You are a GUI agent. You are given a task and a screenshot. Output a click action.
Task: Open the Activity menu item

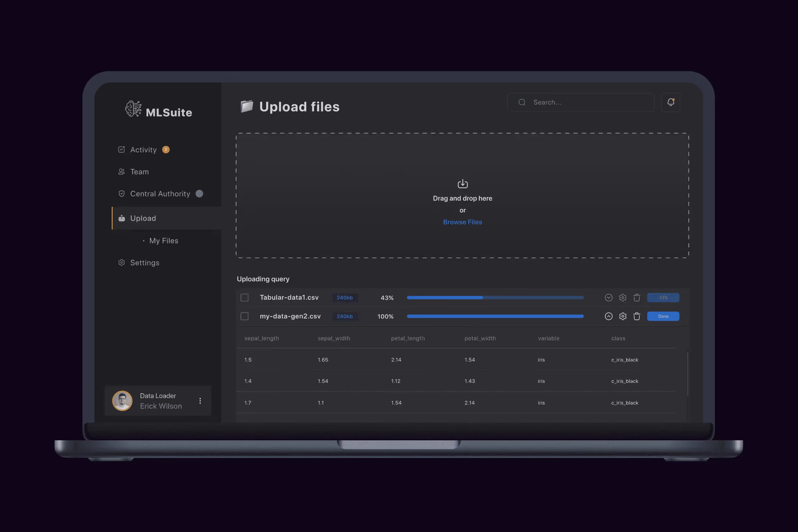143,150
